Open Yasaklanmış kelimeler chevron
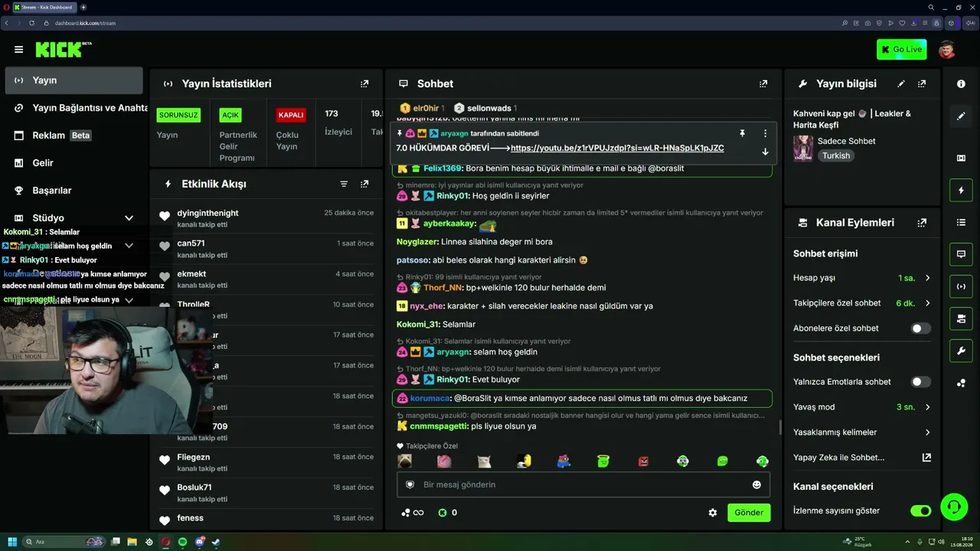 [927, 432]
